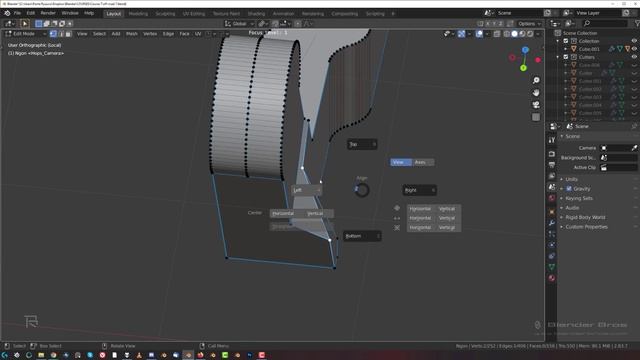Choose wireframe viewport shading
Image resolution: width=640 pixels, height=360 pixels.
tap(507, 34)
